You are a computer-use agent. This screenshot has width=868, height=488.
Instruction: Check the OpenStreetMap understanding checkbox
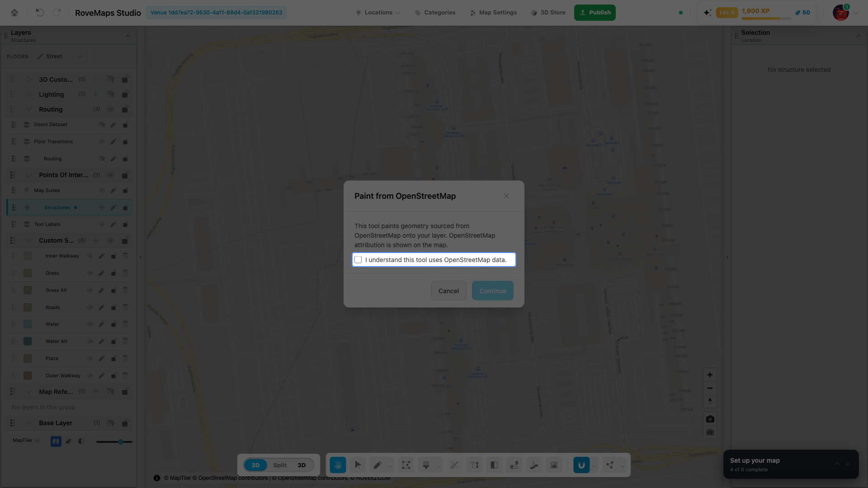pos(358,260)
